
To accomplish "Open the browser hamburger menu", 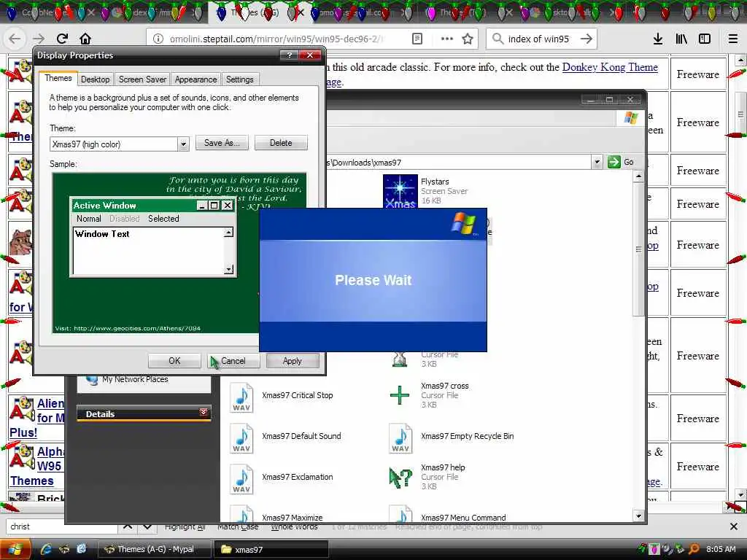I will tap(733, 39).
